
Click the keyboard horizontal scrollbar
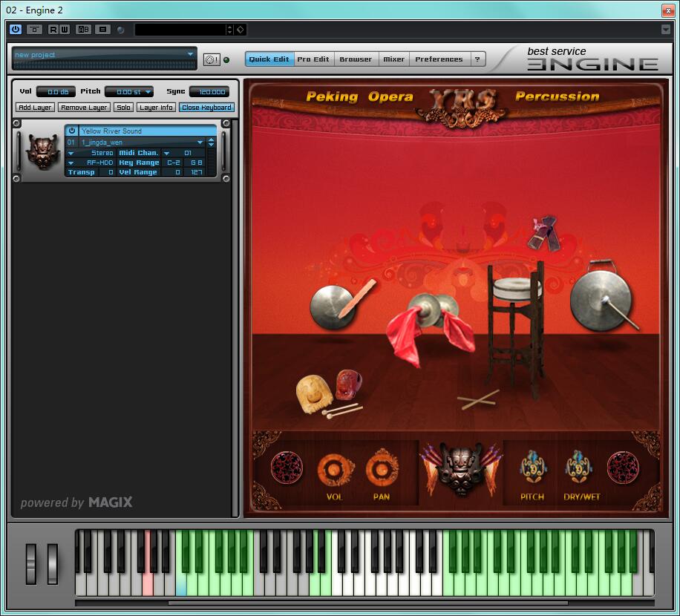(367, 603)
